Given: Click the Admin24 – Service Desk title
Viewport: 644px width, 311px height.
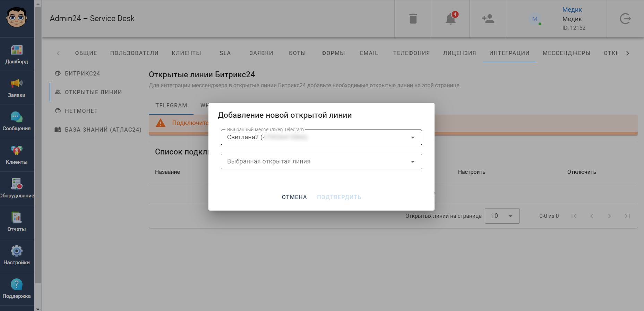Looking at the screenshot, I should tap(92, 18).
